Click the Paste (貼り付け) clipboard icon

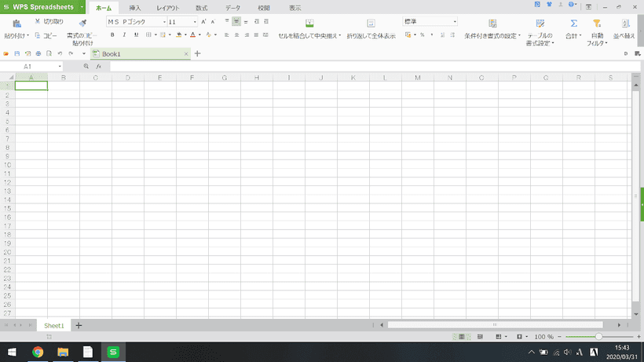point(16,24)
